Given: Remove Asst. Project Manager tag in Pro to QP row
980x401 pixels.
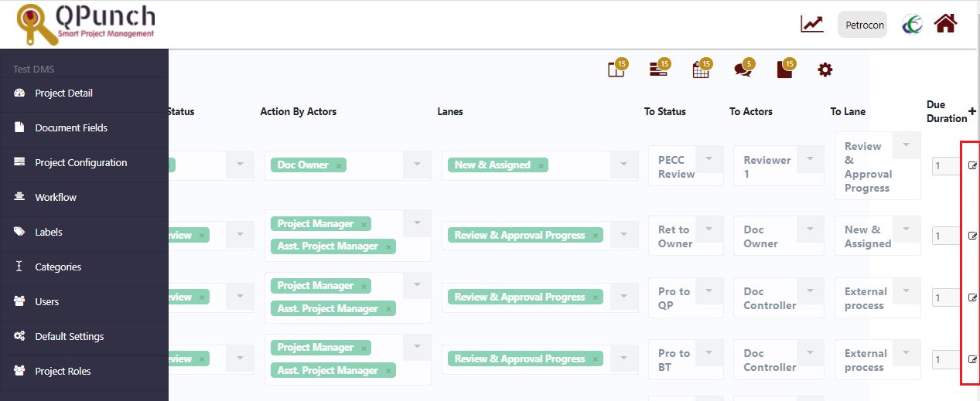Looking at the screenshot, I should 388,309.
